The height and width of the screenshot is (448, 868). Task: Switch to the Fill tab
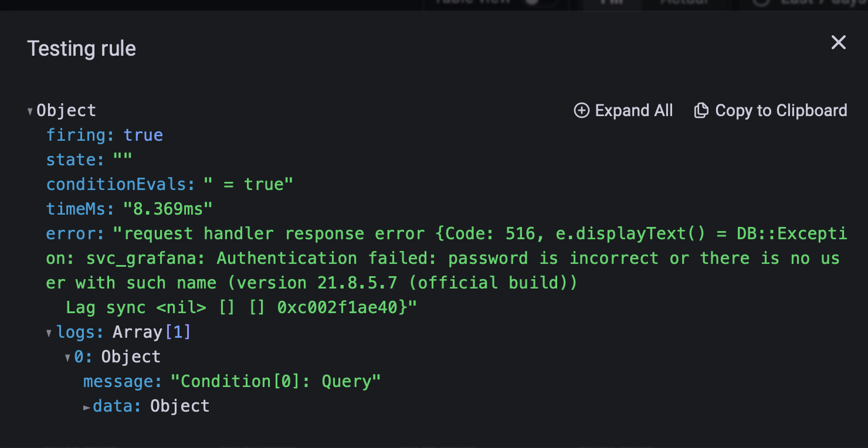tap(611, 2)
